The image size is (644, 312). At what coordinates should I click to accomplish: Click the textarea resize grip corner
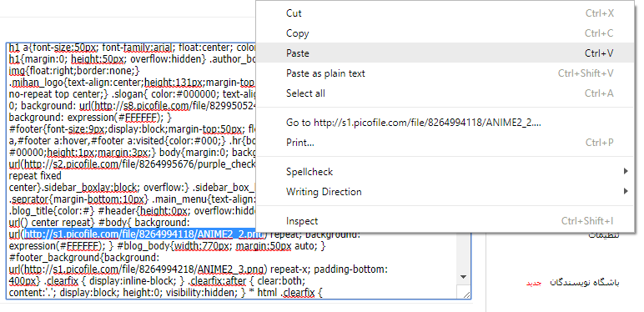(466, 294)
